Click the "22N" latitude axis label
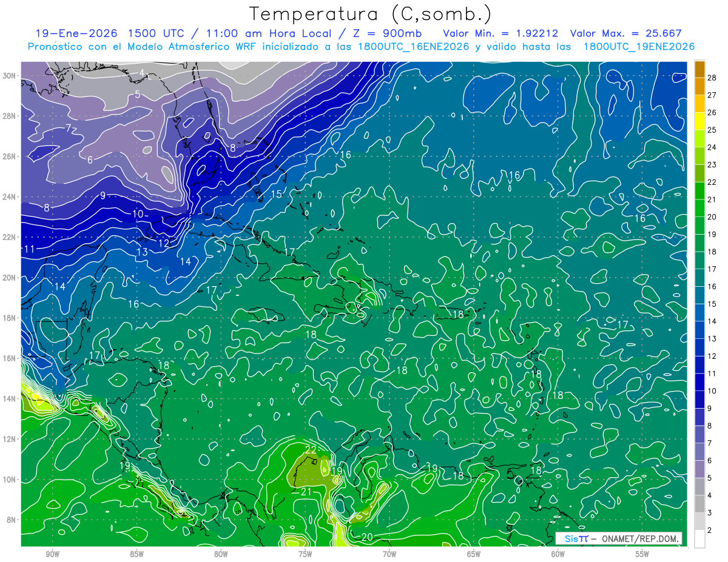The image size is (728, 562). pos(10,237)
